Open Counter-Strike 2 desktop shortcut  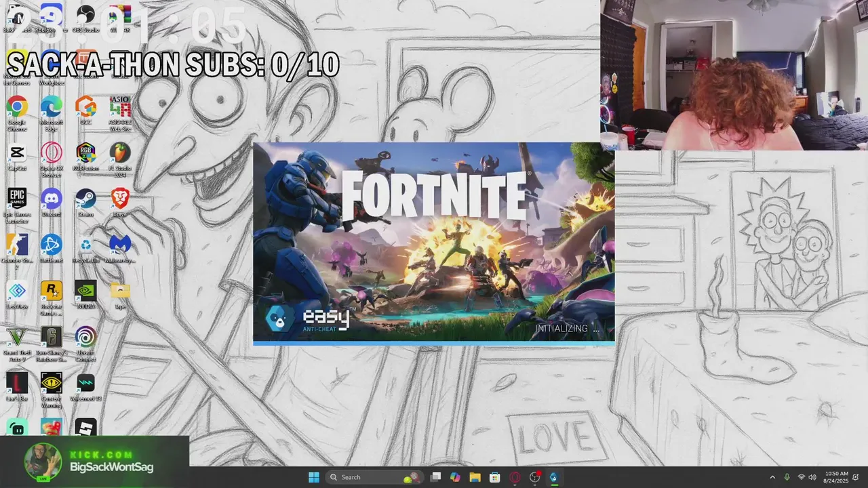(x=17, y=251)
